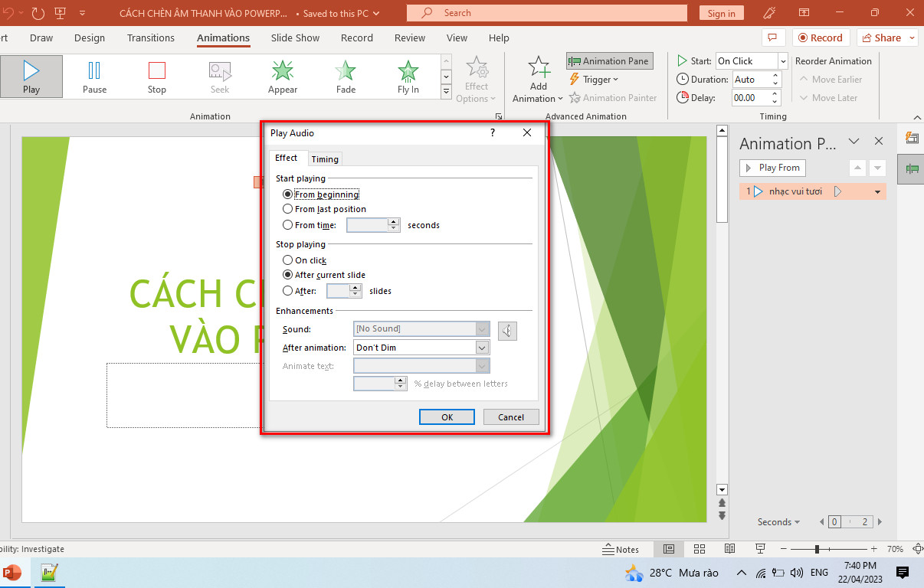Select the From last position option
The width and height of the screenshot is (924, 588).
click(x=287, y=209)
